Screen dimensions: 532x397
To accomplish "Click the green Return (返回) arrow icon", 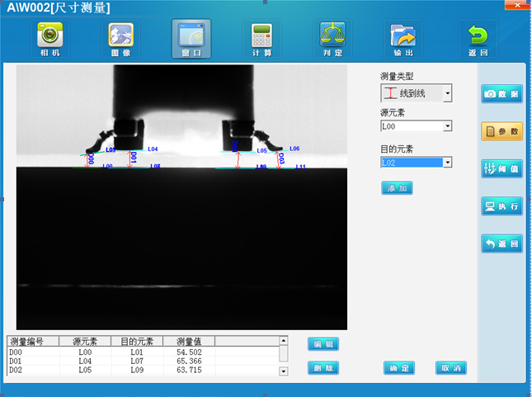I will (x=478, y=38).
